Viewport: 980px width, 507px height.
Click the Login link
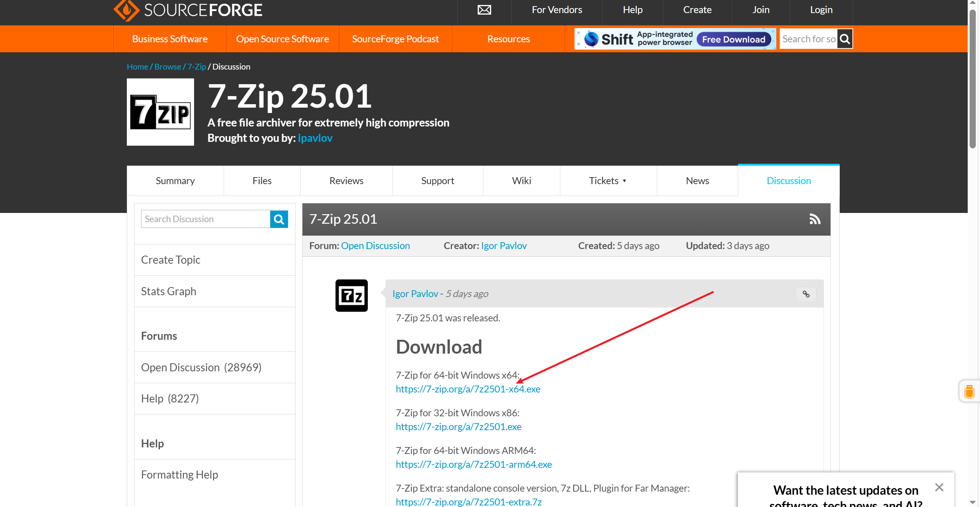click(x=821, y=10)
